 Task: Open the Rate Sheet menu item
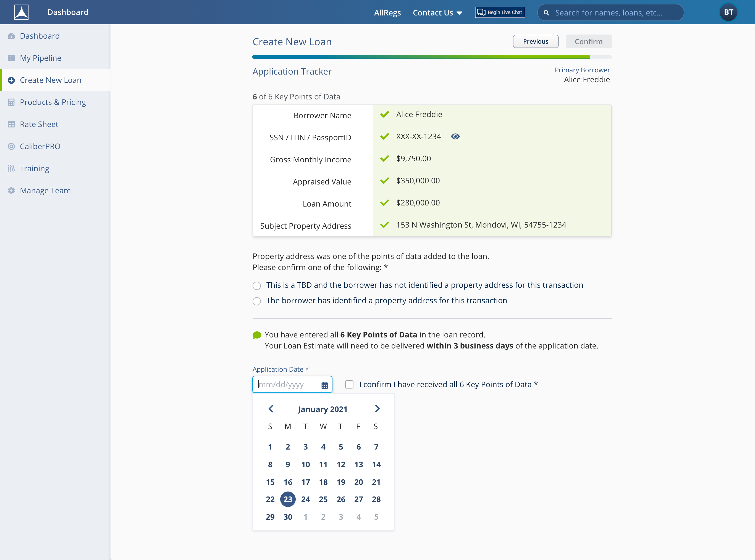point(39,125)
